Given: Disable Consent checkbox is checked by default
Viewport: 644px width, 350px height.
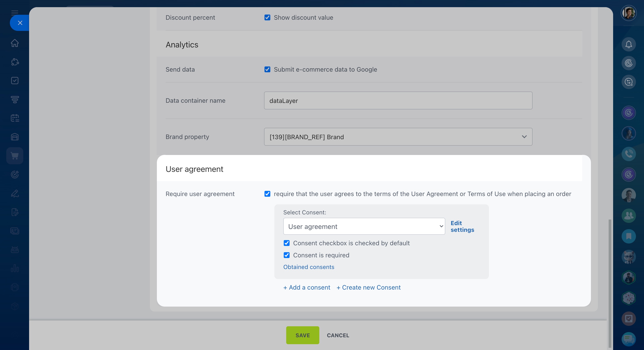Looking at the screenshot, I should pyautogui.click(x=286, y=243).
